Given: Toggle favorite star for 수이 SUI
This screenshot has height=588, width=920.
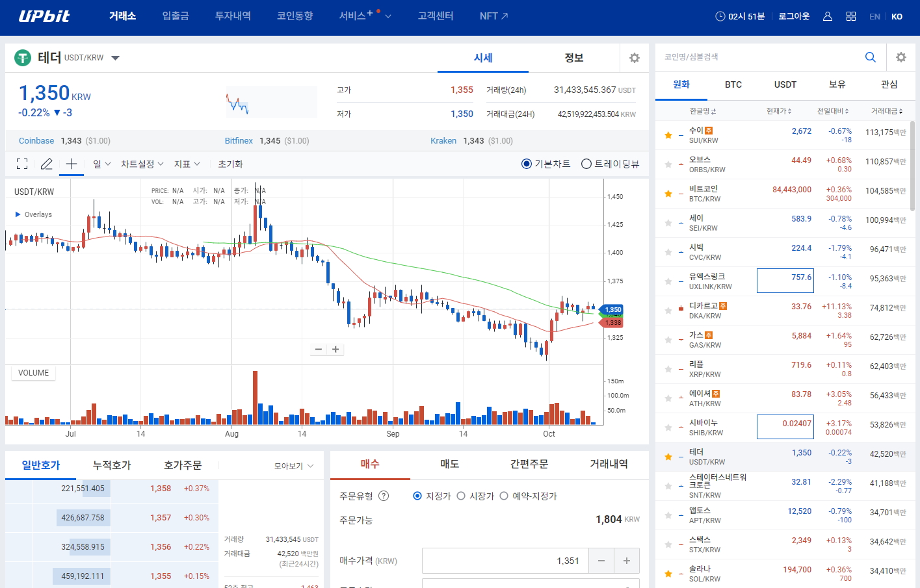Looking at the screenshot, I should click(668, 135).
